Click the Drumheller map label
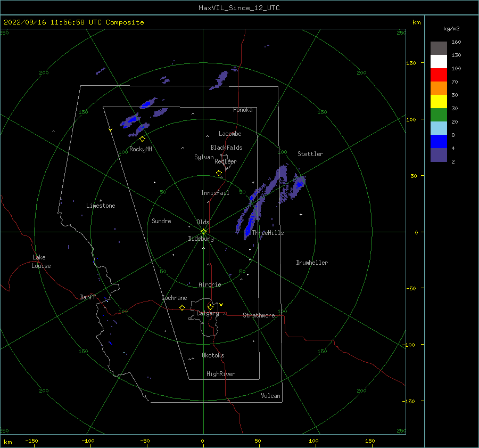 pos(312,263)
